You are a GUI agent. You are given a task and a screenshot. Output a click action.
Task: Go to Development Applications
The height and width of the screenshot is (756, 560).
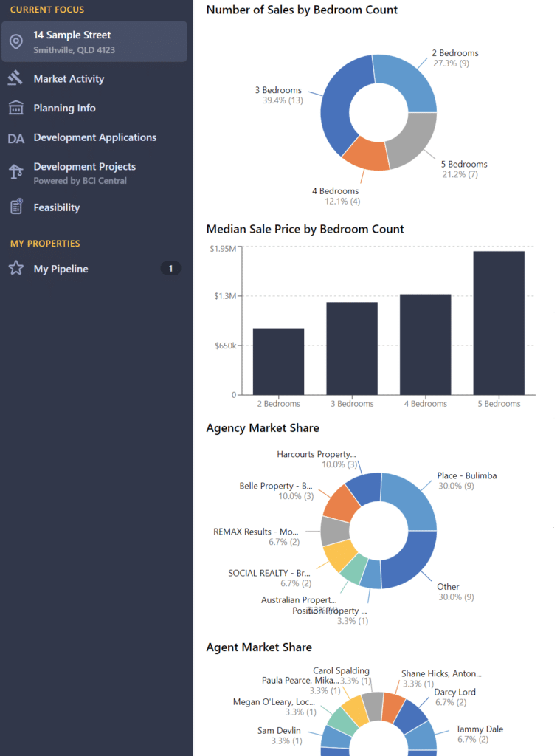tap(94, 138)
